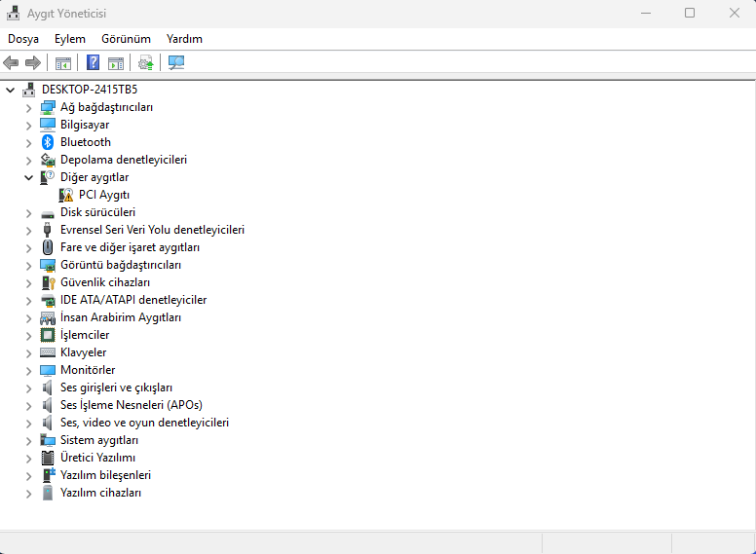Click the Üretici Yazılımı firmware icon
This screenshot has width=756, height=554.
48,458
